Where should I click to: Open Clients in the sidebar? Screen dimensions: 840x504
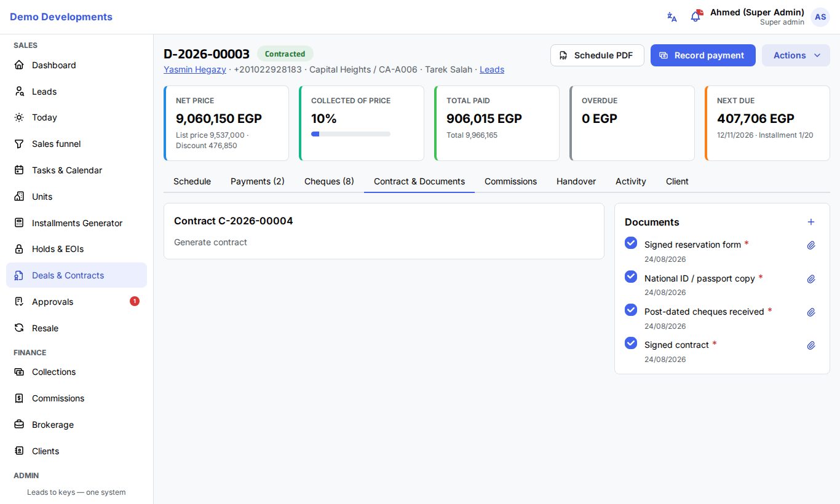tap(76, 451)
